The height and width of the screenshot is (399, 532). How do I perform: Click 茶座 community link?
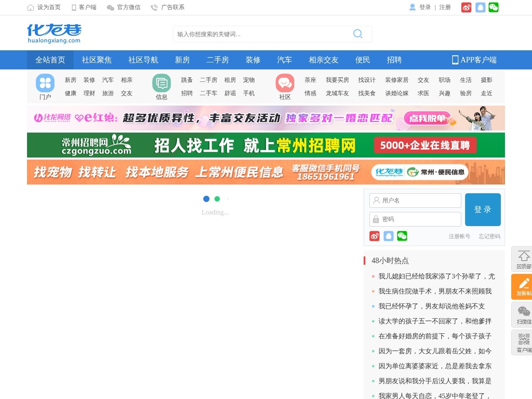coord(310,80)
